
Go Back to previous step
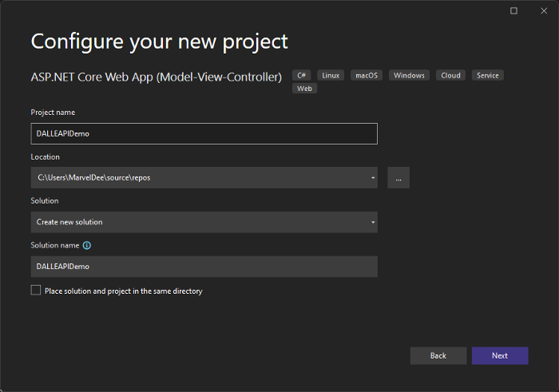click(x=438, y=355)
